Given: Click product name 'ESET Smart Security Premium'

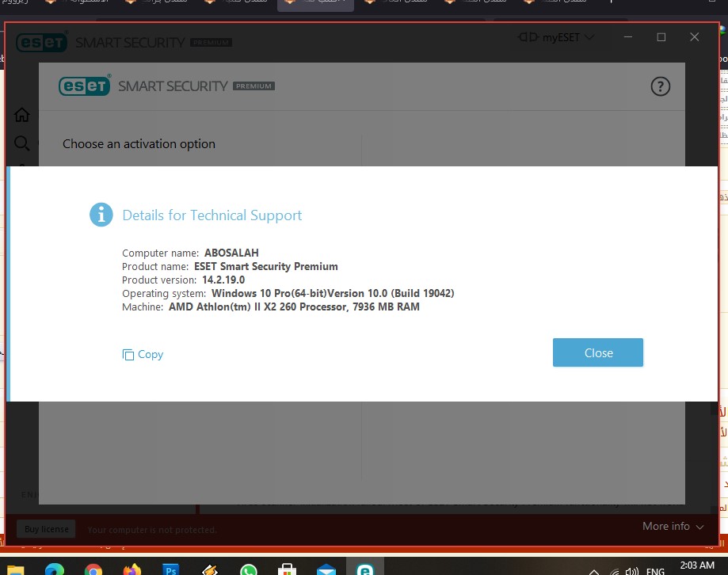Looking at the screenshot, I should 265,266.
